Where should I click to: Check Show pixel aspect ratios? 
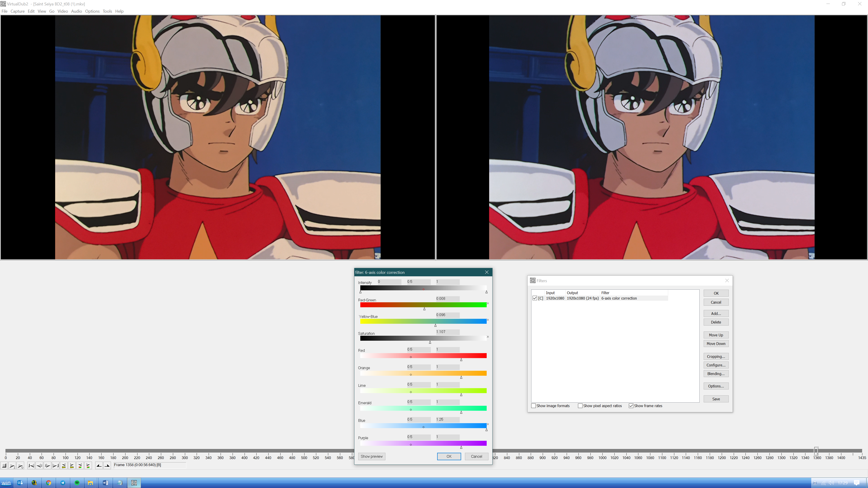point(580,406)
